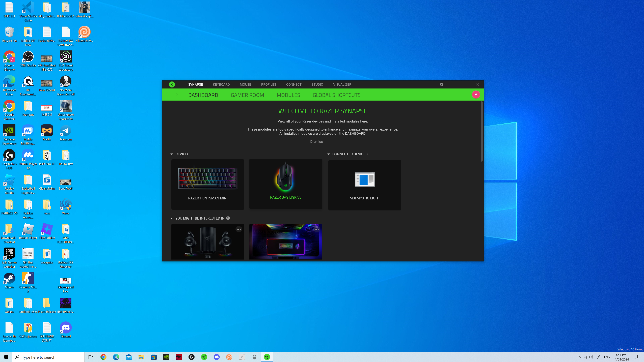
Task: Go to Global Shortcuts tab
Action: coord(336,95)
